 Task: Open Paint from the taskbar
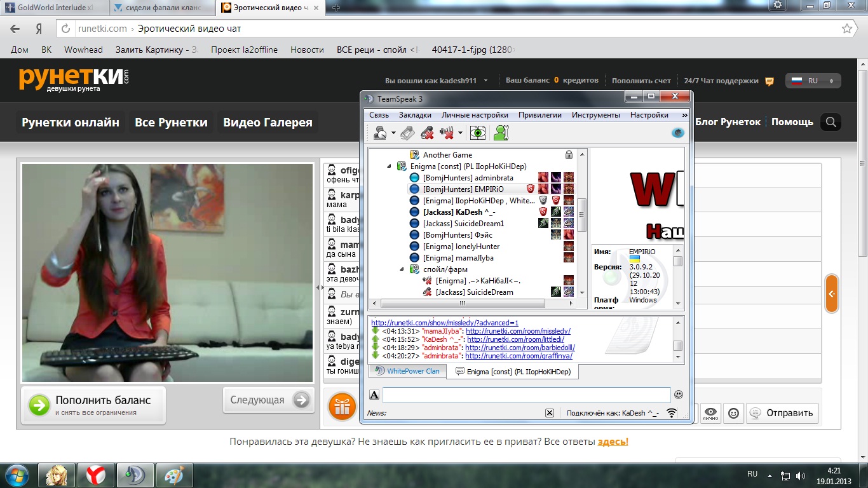pos(174,475)
